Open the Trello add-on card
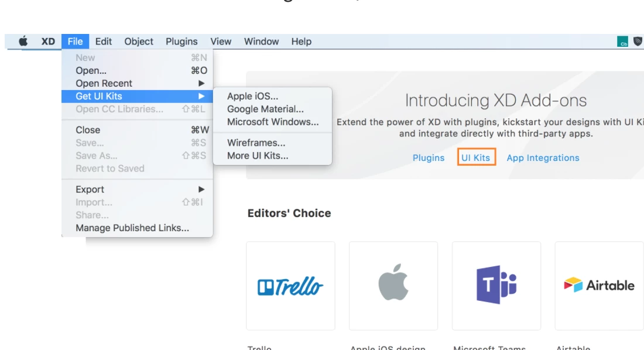The image size is (644, 350). [290, 286]
